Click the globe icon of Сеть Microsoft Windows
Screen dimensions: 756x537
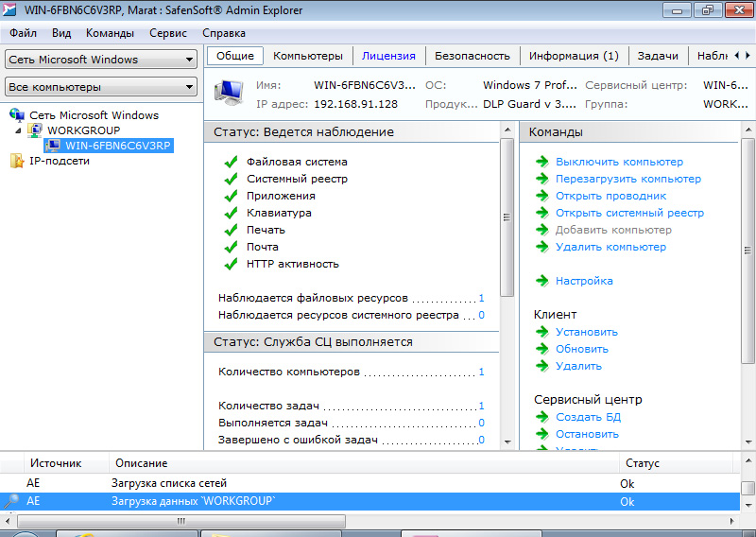click(x=17, y=114)
